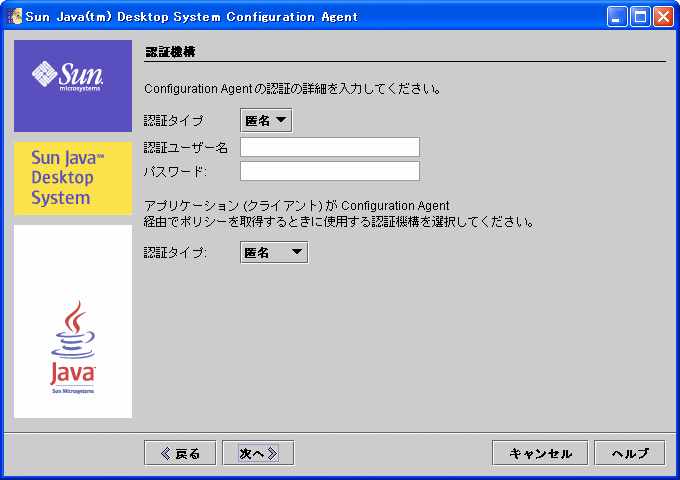Screen dimensions: 680x480
Task: Click the キャンセル button
Action: pos(540,453)
